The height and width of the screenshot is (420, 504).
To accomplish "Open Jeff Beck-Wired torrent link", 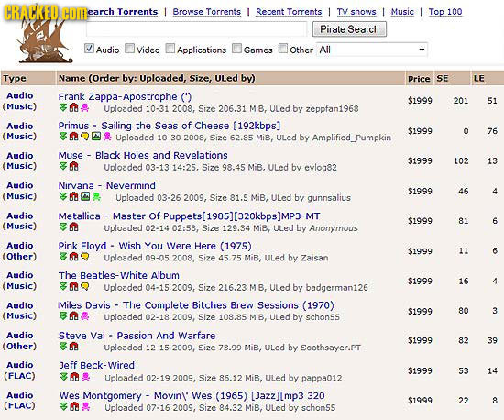I will (97, 365).
